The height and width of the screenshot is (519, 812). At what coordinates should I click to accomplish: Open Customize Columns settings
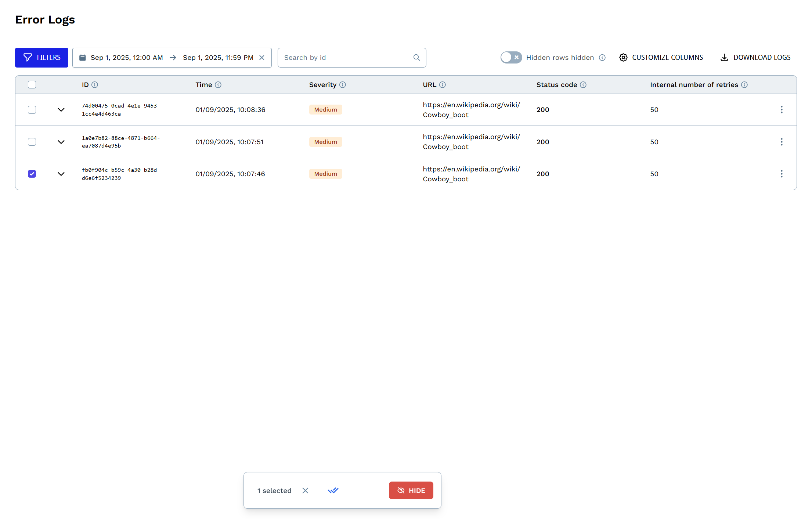[x=661, y=58]
